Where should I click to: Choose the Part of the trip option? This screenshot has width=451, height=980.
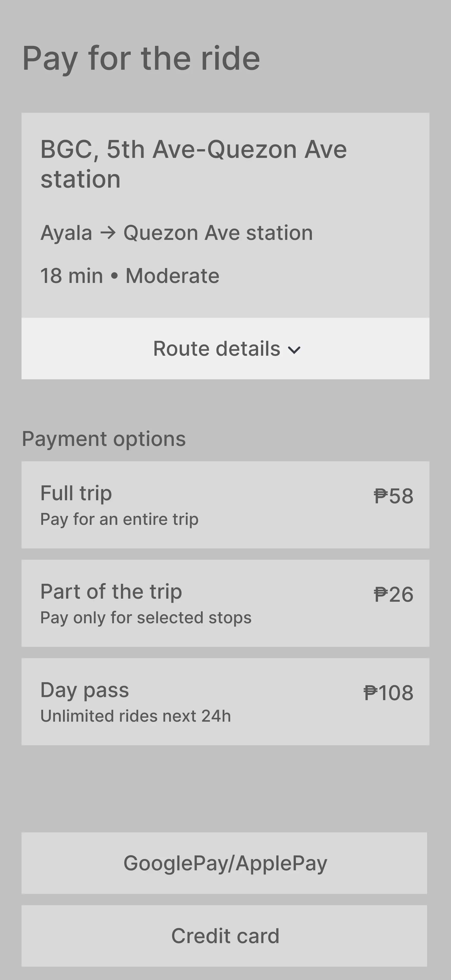pos(225,603)
